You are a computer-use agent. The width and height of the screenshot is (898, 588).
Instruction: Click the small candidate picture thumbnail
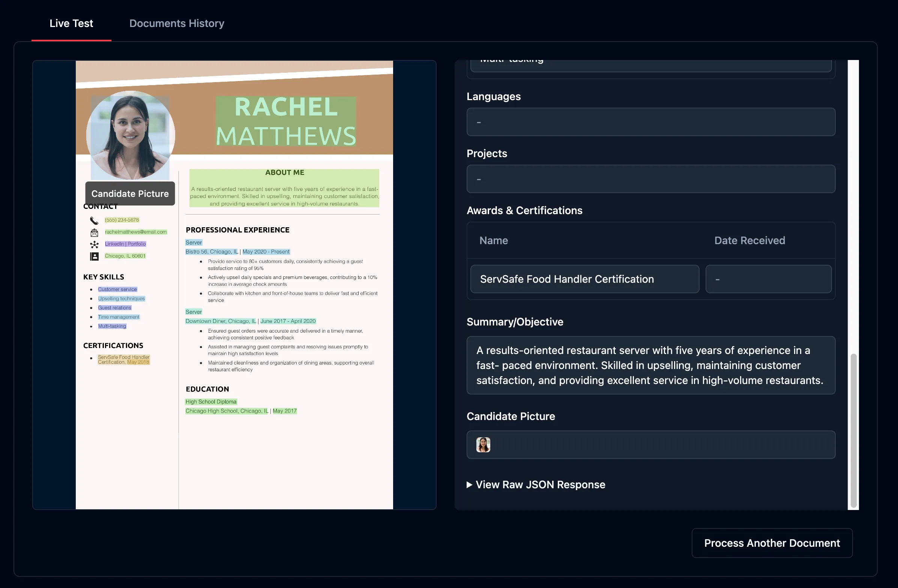coord(483,445)
